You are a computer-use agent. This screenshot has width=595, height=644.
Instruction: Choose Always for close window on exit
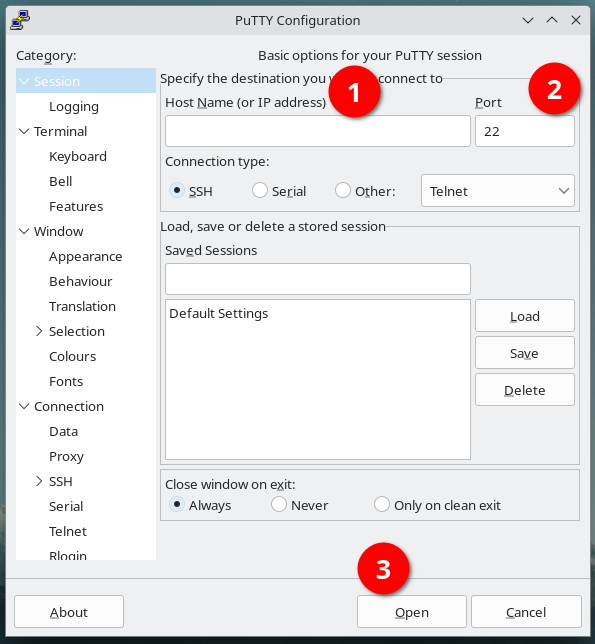[177, 504]
